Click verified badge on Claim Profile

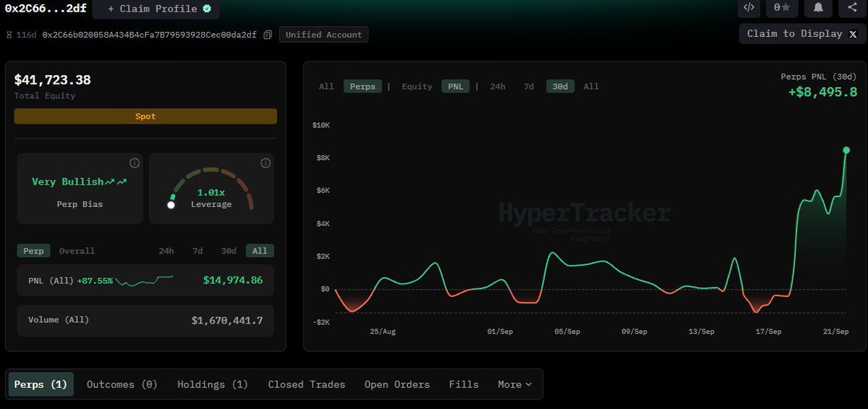(x=207, y=9)
